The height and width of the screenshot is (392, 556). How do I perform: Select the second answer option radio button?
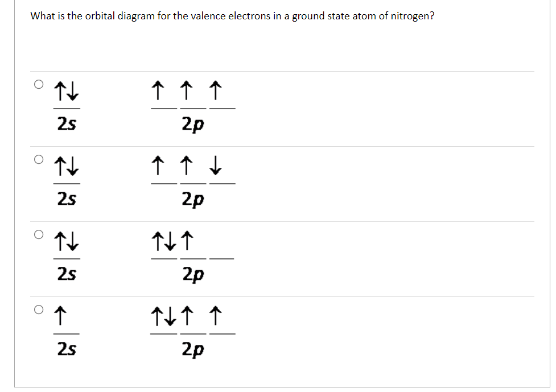pyautogui.click(x=38, y=159)
